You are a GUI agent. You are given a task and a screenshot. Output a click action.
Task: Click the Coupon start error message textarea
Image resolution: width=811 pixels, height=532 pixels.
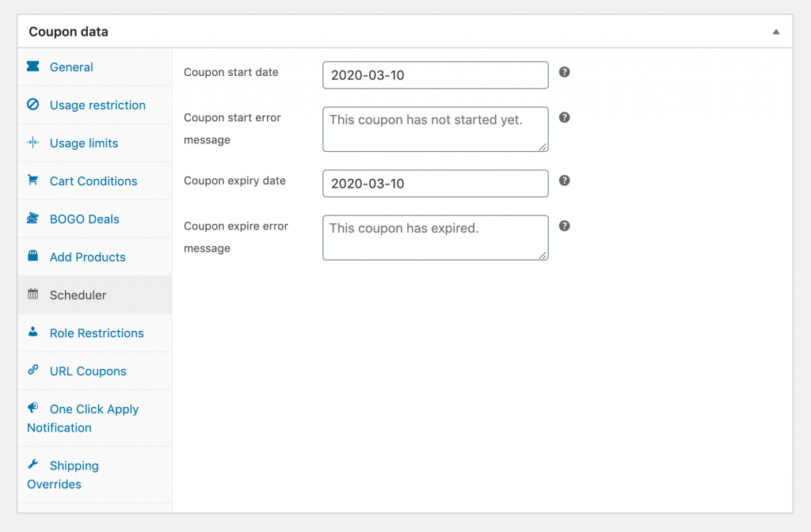(435, 129)
